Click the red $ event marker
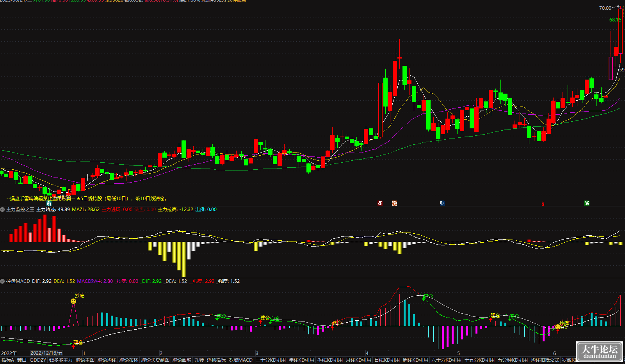This screenshot has width=625, height=364. click(x=543, y=204)
